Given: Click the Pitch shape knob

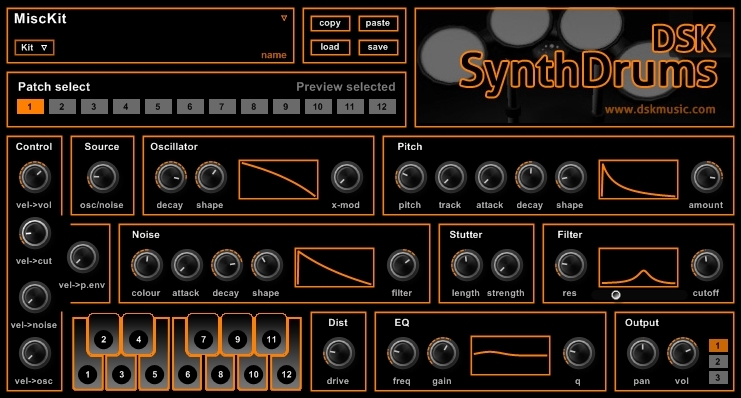Looking at the screenshot, I should 570,177.
